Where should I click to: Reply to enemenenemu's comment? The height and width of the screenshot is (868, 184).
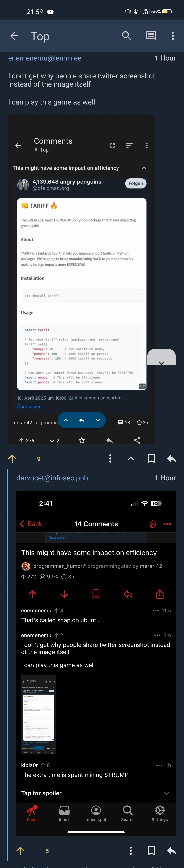pyautogui.click(x=172, y=458)
